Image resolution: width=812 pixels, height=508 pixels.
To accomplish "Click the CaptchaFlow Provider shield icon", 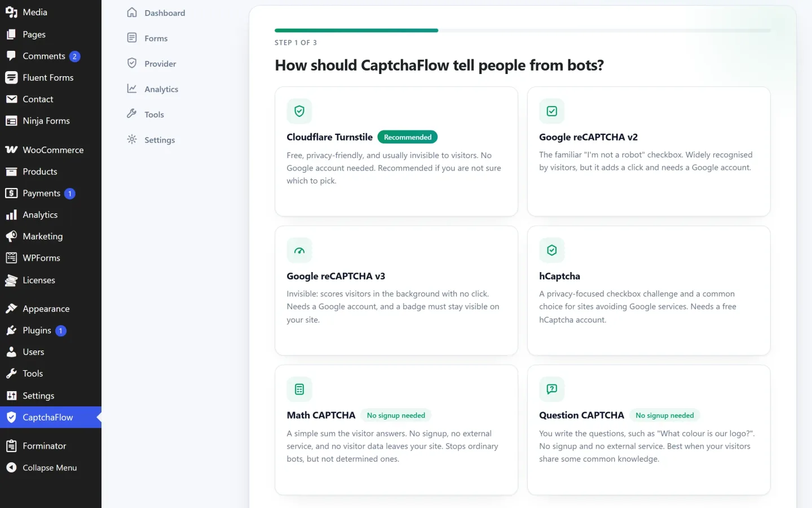I will pyautogui.click(x=132, y=63).
